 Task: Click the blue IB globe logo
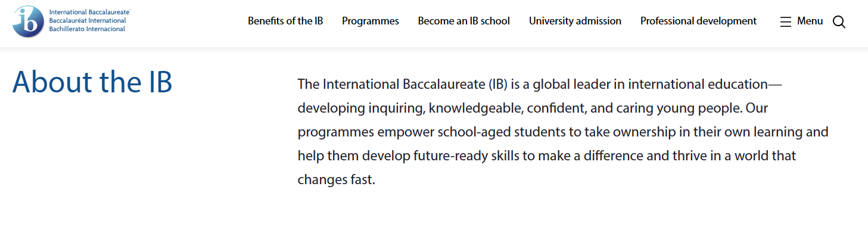28,21
